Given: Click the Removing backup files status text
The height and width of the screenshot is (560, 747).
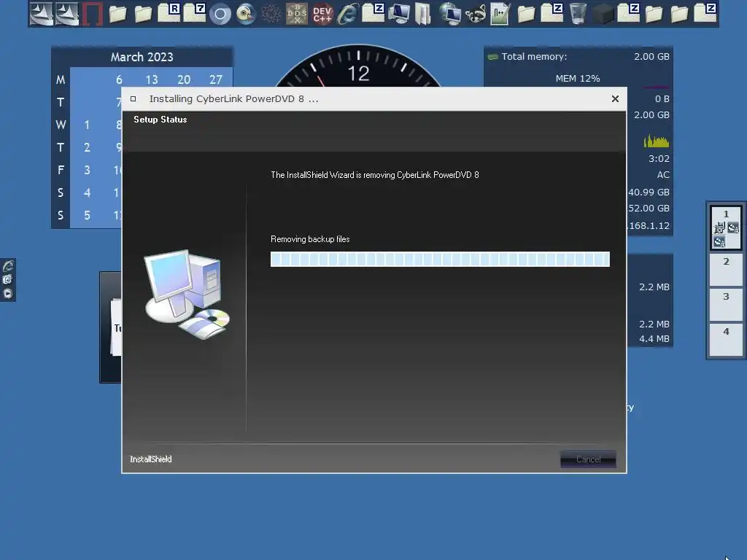Looking at the screenshot, I should click(310, 239).
